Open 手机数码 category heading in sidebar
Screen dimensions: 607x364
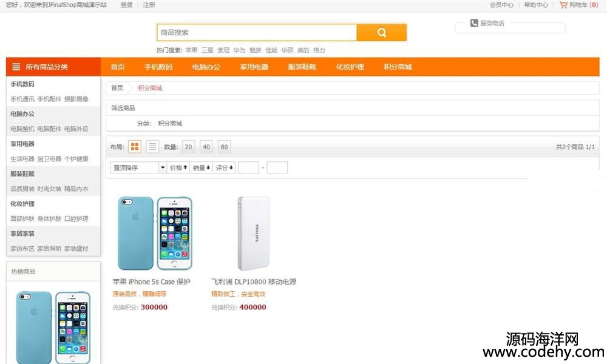click(22, 84)
